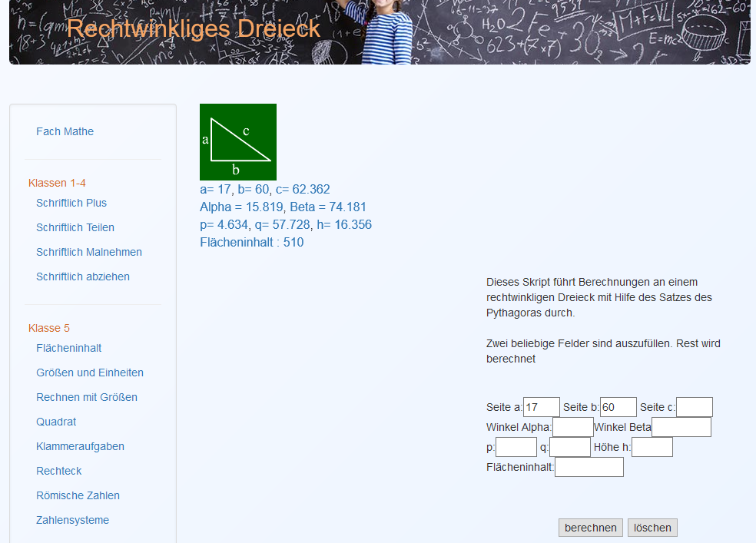
Task: Focus the Seite a input field
Action: (541, 407)
